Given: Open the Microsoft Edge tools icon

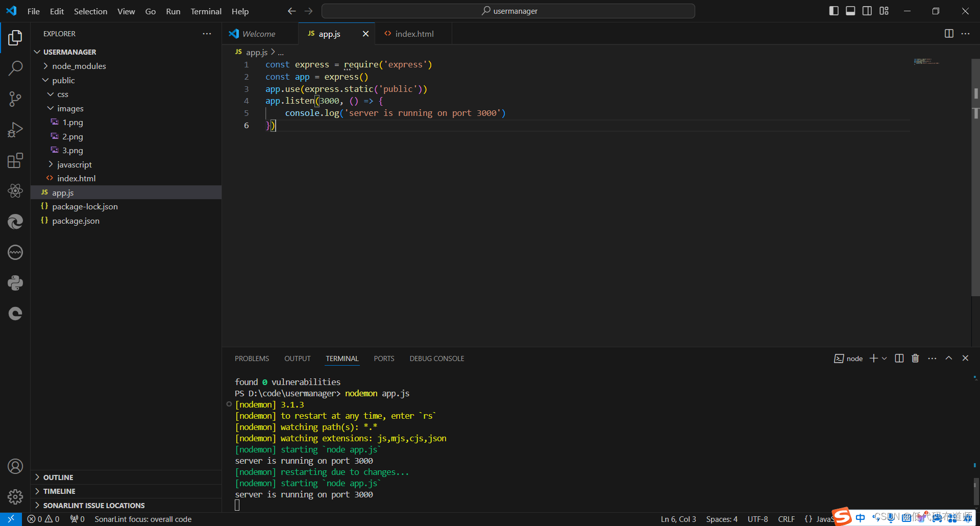Looking at the screenshot, I should pos(15,222).
